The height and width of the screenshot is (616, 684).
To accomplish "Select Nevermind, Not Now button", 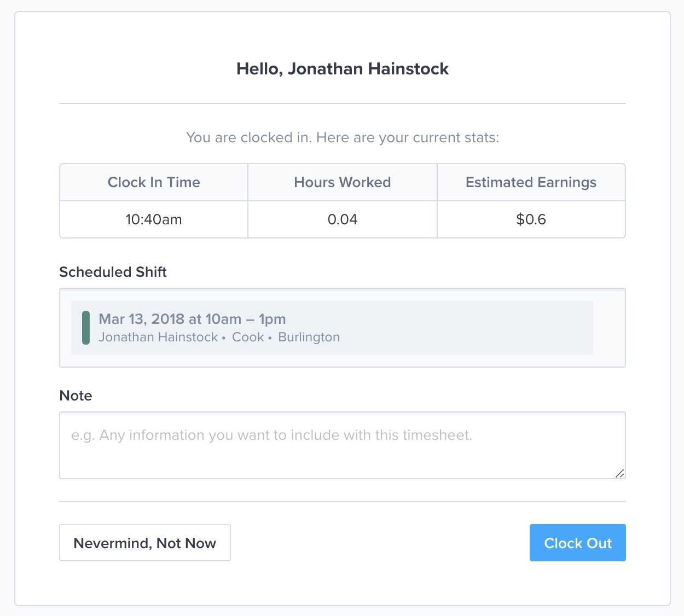I will point(145,543).
